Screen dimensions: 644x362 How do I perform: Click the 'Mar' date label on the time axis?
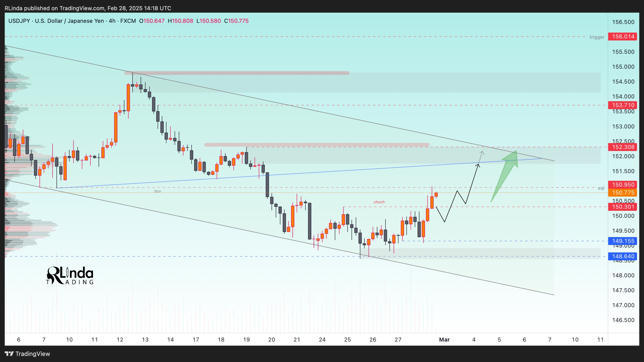[x=444, y=339]
